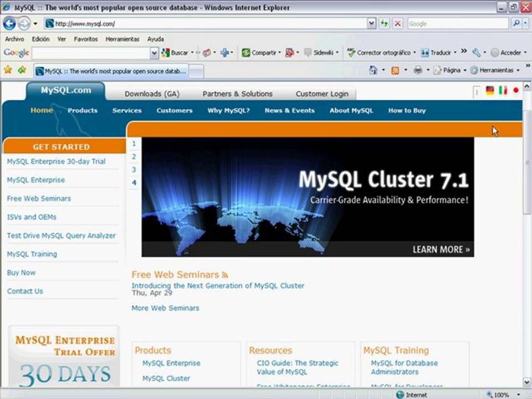Click the scrollbar down arrow

526,381
